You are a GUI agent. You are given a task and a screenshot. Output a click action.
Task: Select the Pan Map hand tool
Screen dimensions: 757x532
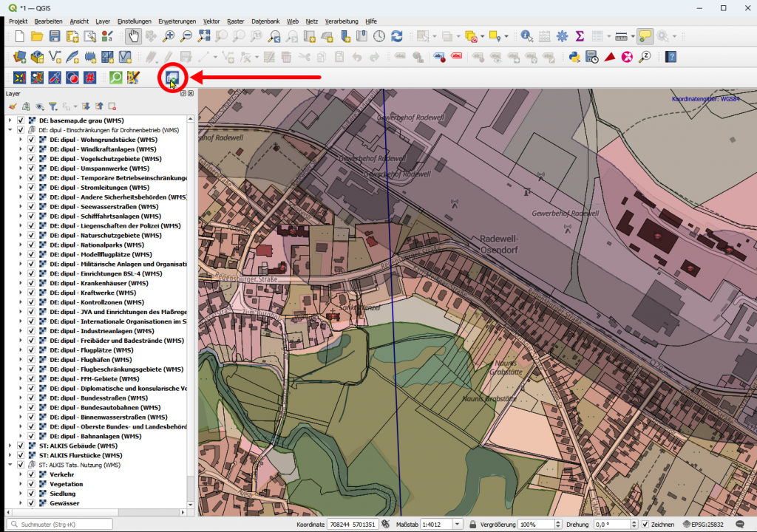(x=133, y=36)
